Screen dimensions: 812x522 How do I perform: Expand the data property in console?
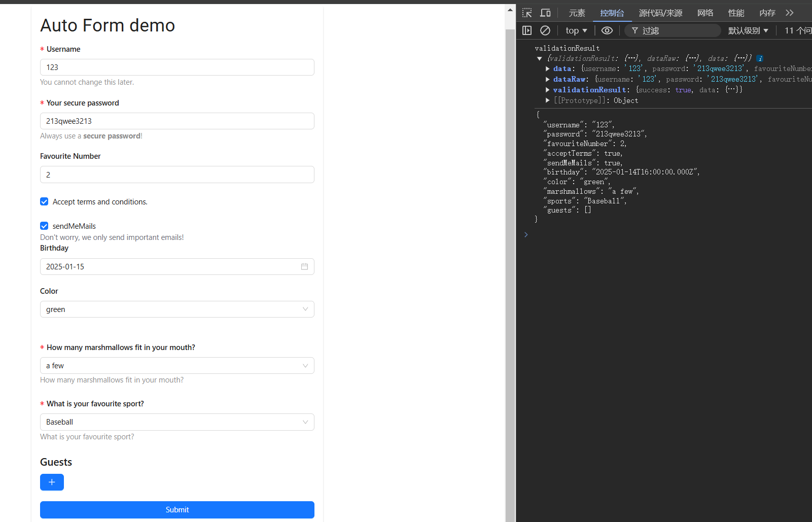[x=548, y=68]
